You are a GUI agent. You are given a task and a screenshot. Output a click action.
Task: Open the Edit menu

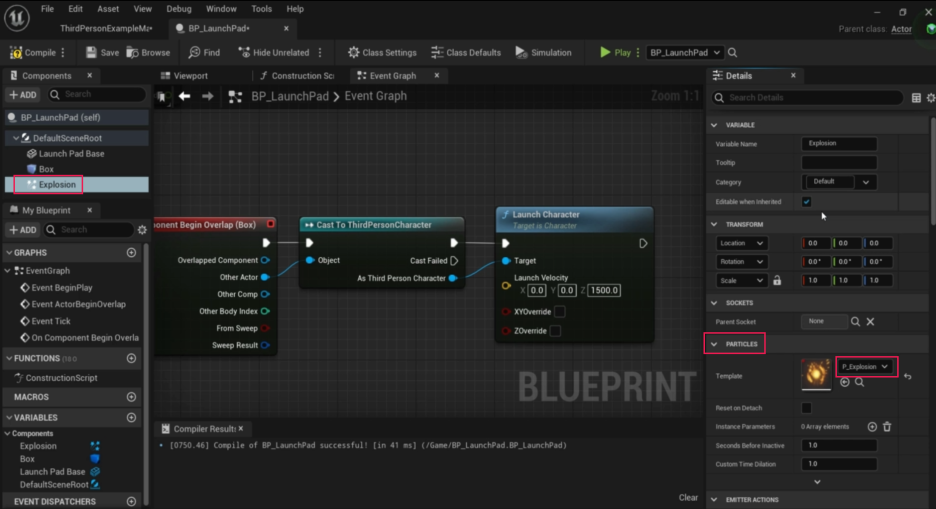tap(75, 9)
